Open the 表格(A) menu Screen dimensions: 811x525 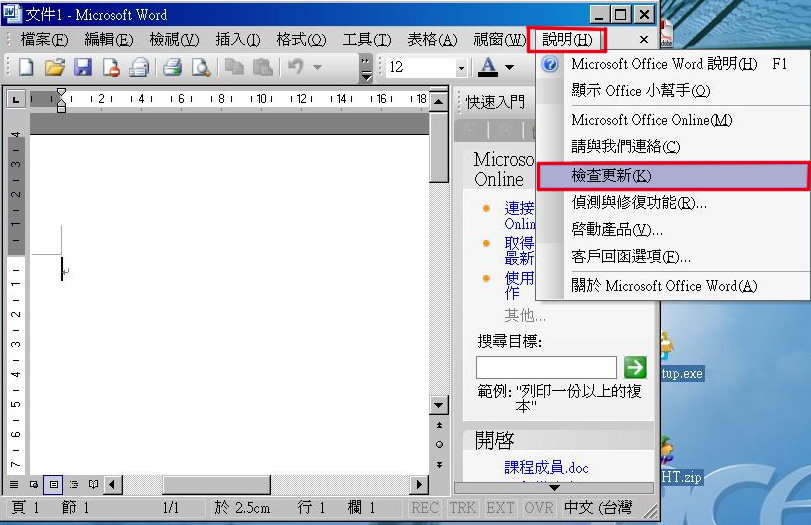point(432,40)
